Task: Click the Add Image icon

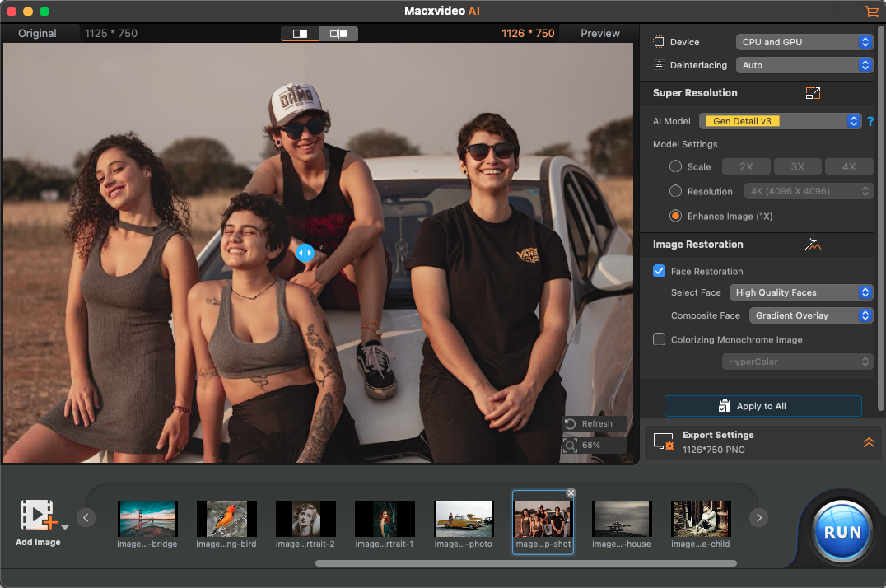Action: pos(37,515)
